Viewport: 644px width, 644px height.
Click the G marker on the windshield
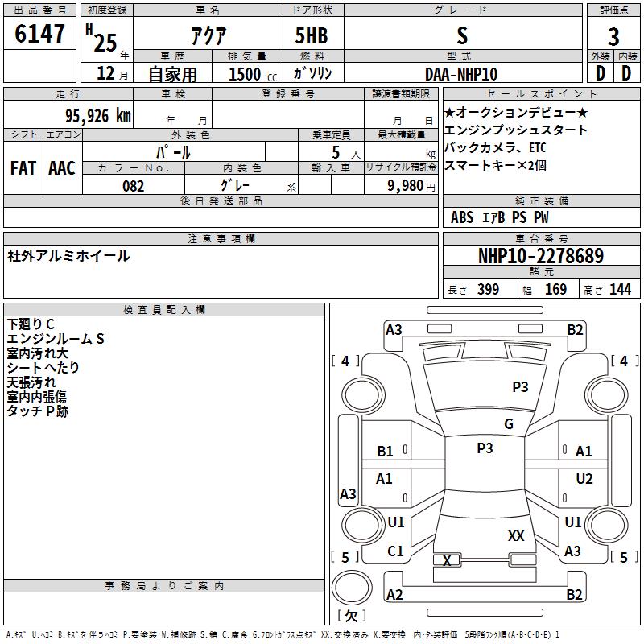click(509, 424)
